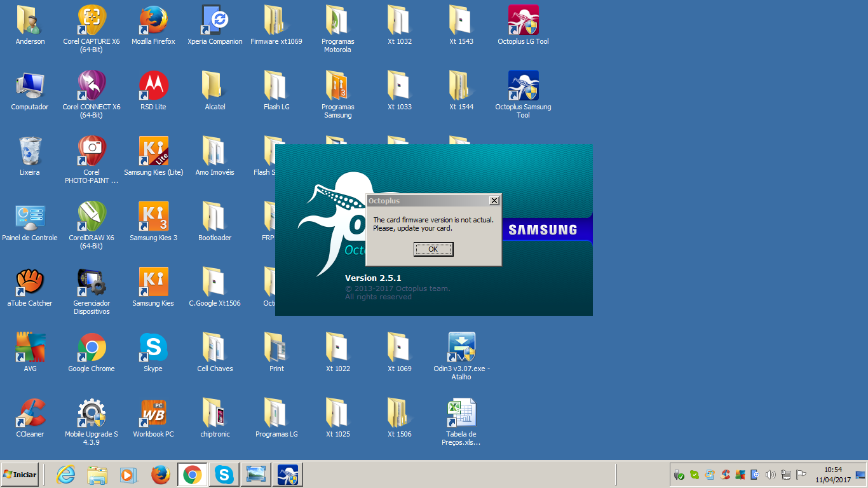Open C.Google Xt1506 folder
Viewport: 868px width, 488px height.
pos(215,287)
